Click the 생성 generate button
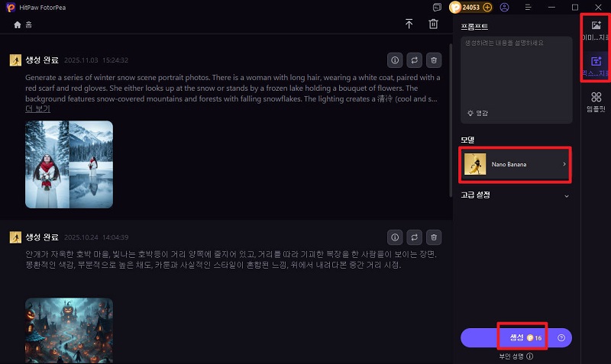The image size is (611, 364). 516,338
